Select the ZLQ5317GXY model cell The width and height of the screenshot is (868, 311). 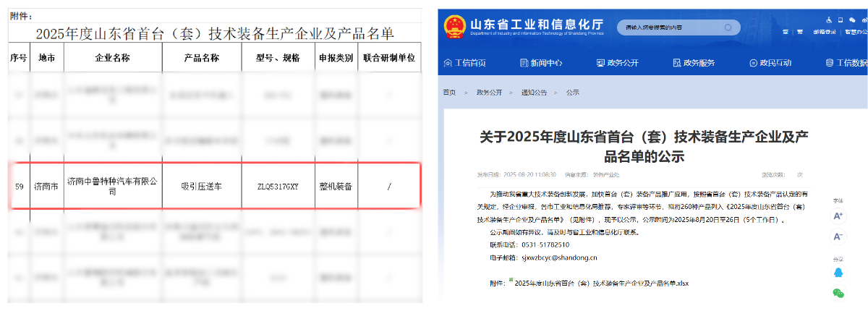pos(278,187)
